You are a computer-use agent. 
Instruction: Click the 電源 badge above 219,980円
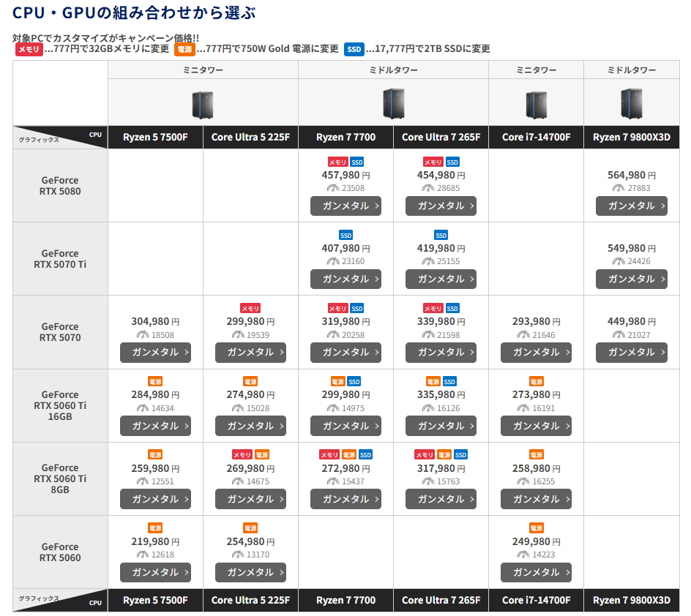click(x=155, y=527)
